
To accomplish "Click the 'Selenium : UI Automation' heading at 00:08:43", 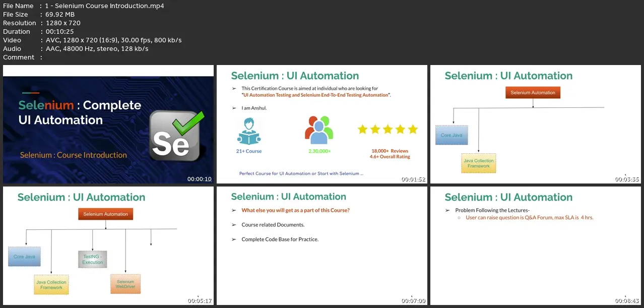I will (x=509, y=197).
